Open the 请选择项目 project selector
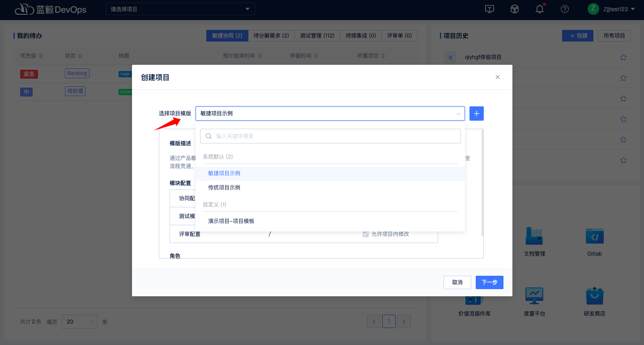 [180, 9]
